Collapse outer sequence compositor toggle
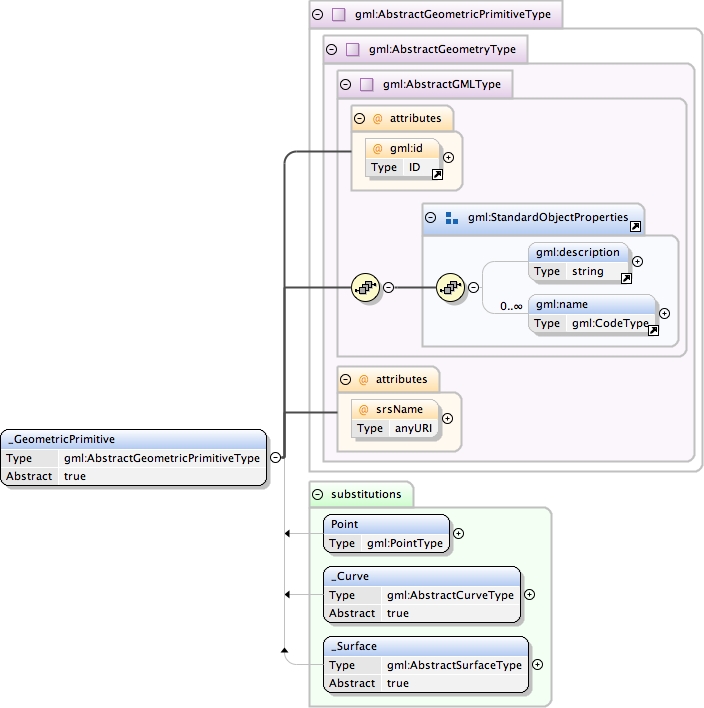704x708 pixels. click(x=388, y=287)
